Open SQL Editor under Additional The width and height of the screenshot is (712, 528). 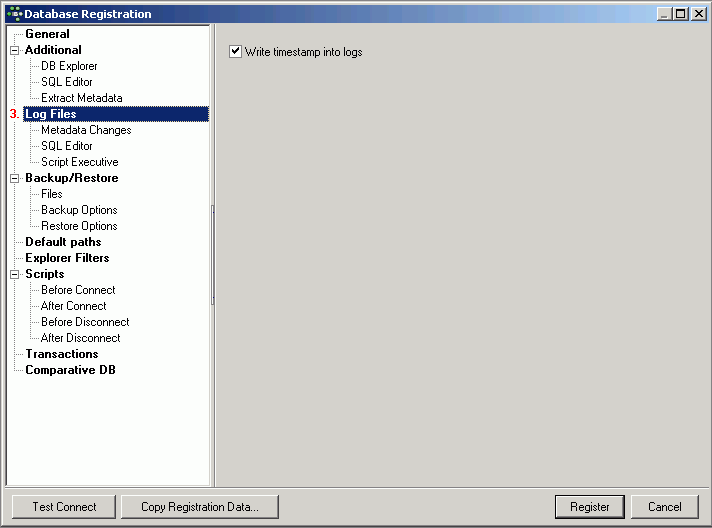pos(67,82)
